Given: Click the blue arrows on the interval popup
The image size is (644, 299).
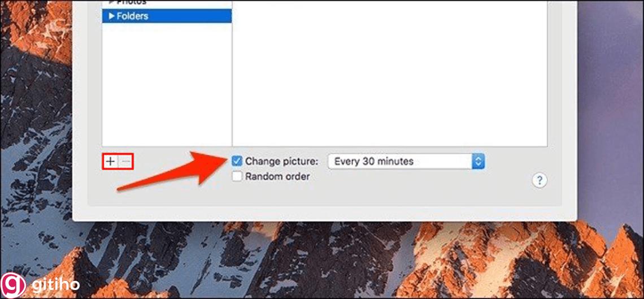Looking at the screenshot, I should (x=478, y=162).
